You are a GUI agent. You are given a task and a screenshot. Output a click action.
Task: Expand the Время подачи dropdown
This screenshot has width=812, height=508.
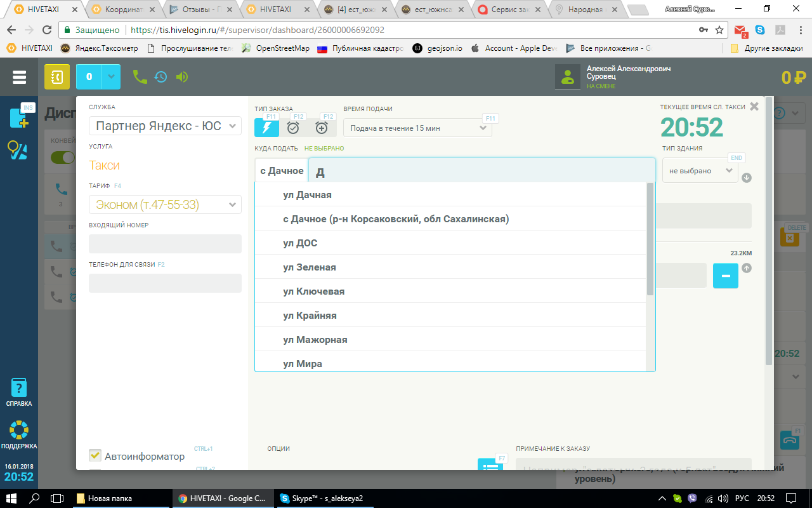pos(417,128)
